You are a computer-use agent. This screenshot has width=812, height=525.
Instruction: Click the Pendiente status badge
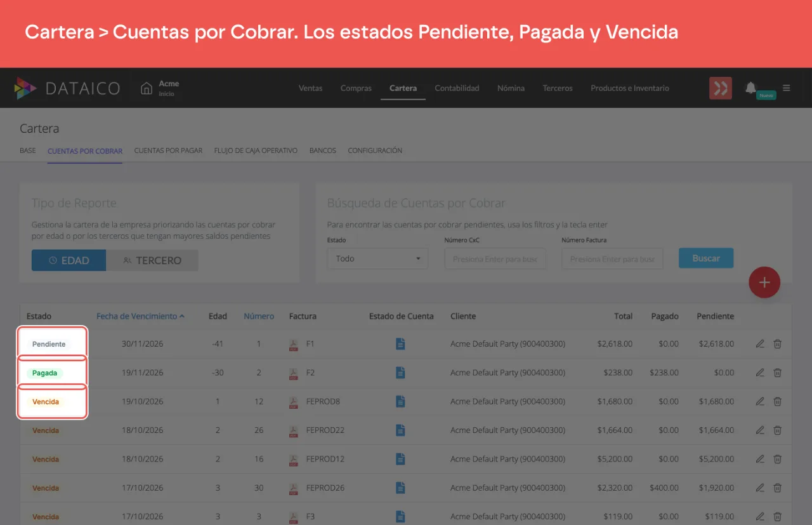[x=49, y=344]
